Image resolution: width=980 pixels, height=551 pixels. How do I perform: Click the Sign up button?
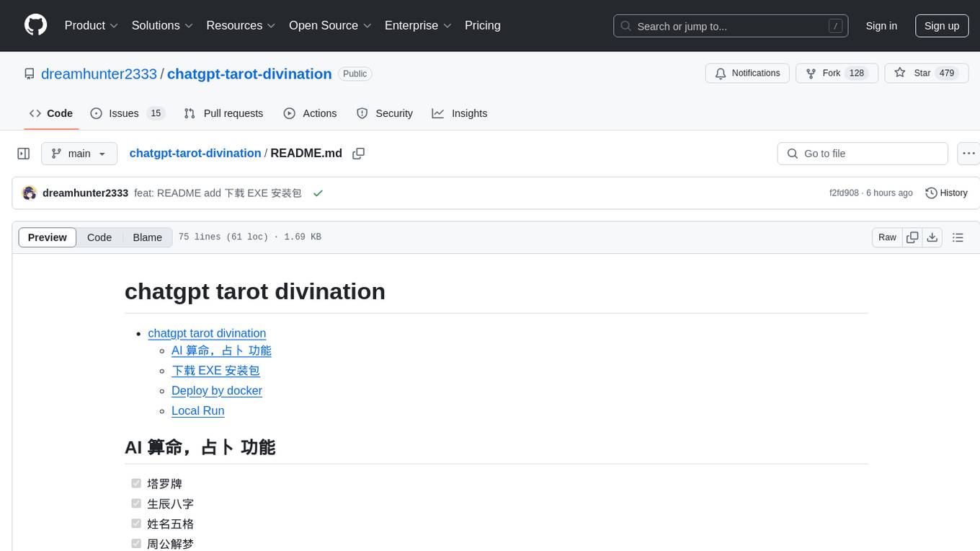tap(942, 26)
